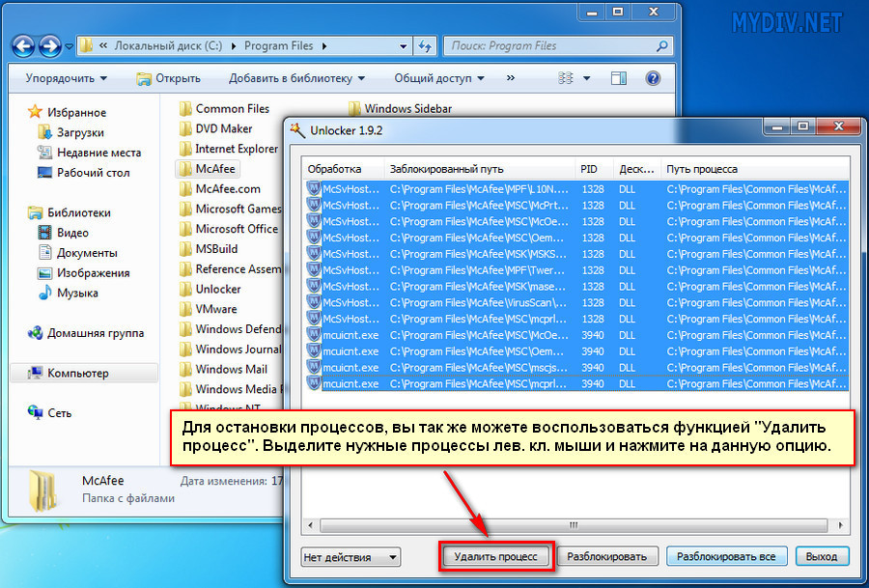Select McSvHost row with VirusScan path
869x588 pixels.
[x=576, y=302]
